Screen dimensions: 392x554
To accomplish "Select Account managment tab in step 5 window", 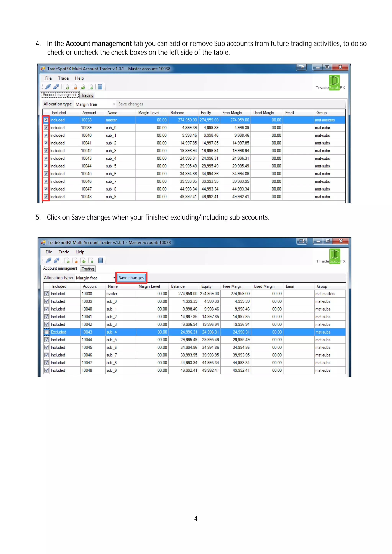I will tap(60, 268).
